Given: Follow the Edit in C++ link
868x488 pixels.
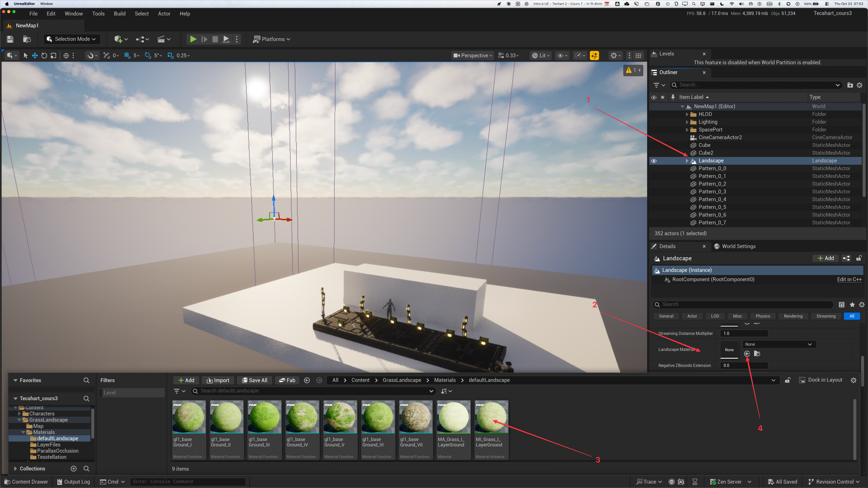Looking at the screenshot, I should (849, 280).
